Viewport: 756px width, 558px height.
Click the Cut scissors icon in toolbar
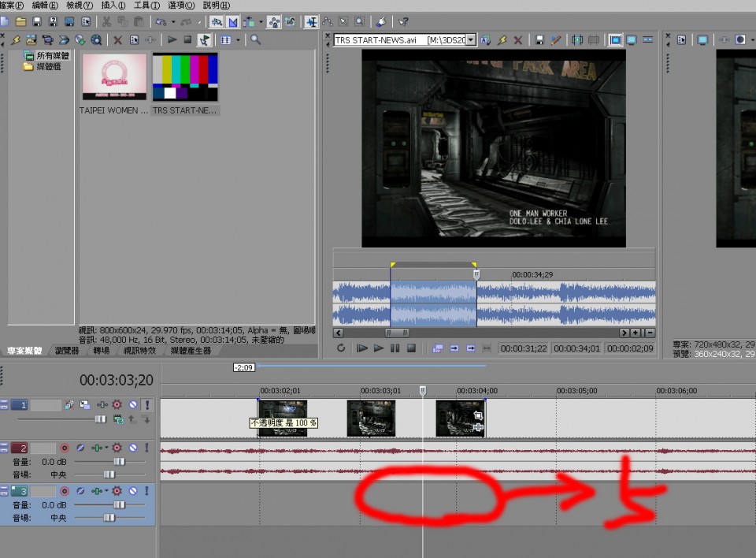[106, 22]
